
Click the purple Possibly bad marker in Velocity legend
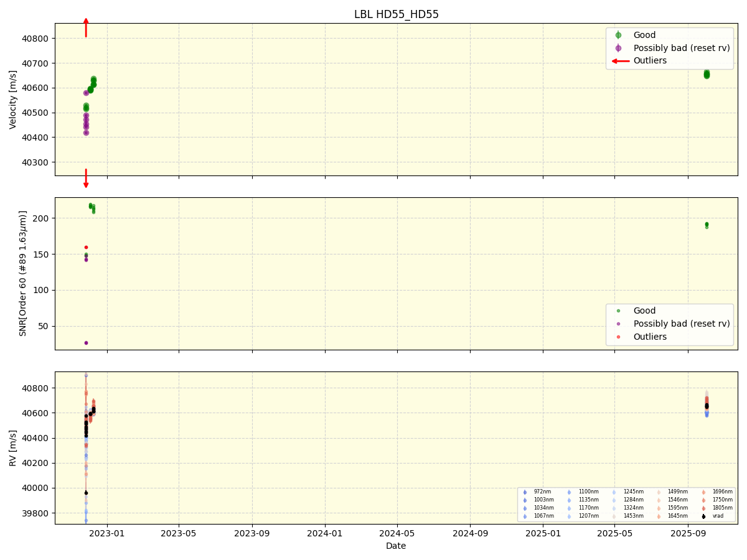tap(618, 48)
